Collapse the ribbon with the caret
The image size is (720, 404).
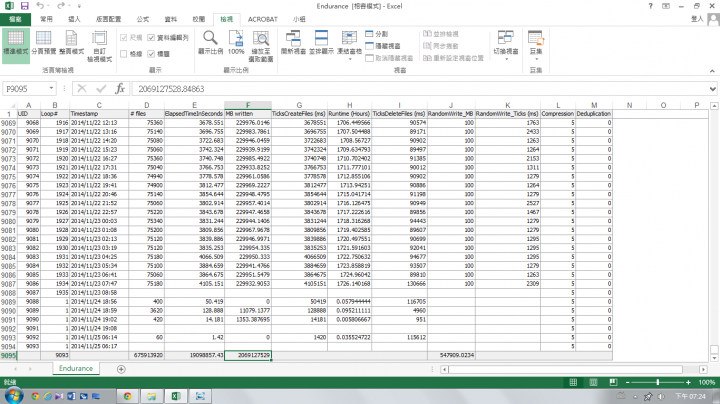pyautogui.click(x=712, y=71)
